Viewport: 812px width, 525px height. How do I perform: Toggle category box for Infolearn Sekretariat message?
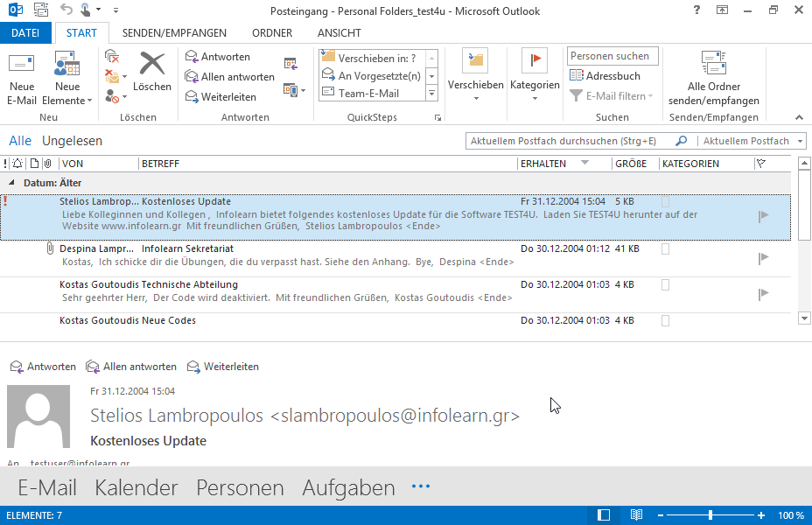[x=666, y=249]
